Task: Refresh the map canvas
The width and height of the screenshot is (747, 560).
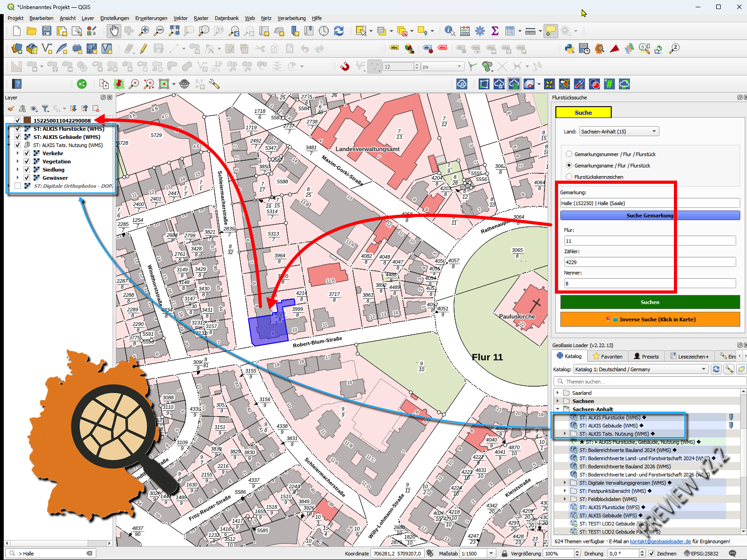Action: pos(339,31)
